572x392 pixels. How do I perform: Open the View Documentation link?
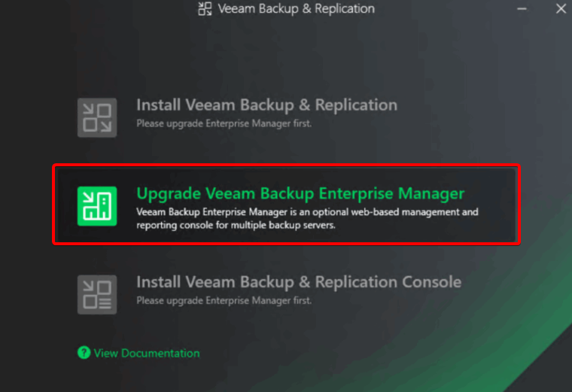pyautogui.click(x=147, y=353)
